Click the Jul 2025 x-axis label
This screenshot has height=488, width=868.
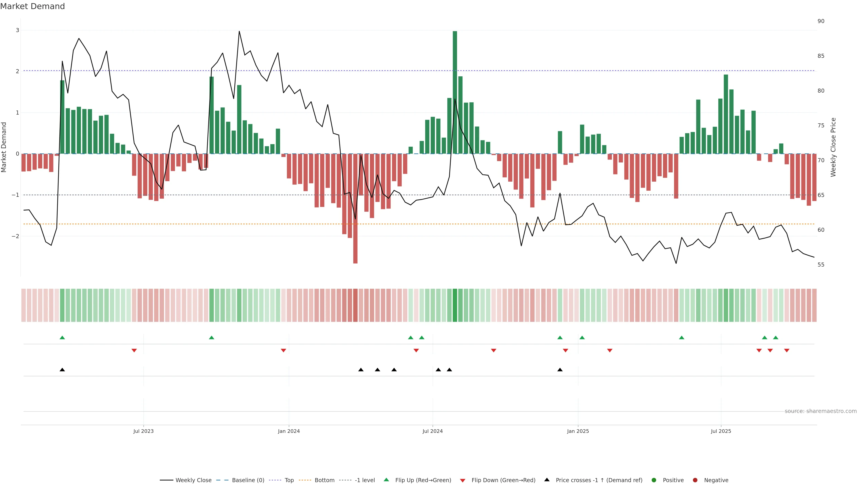[721, 431]
